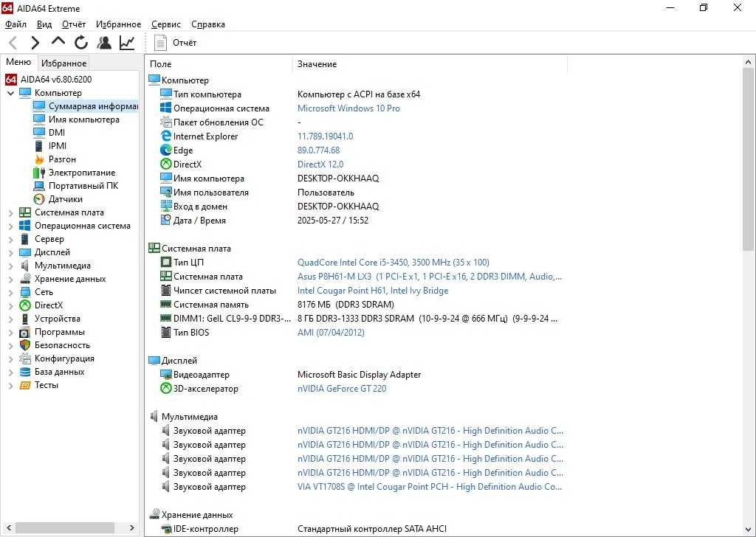Switch to the Избранное tab

click(63, 63)
